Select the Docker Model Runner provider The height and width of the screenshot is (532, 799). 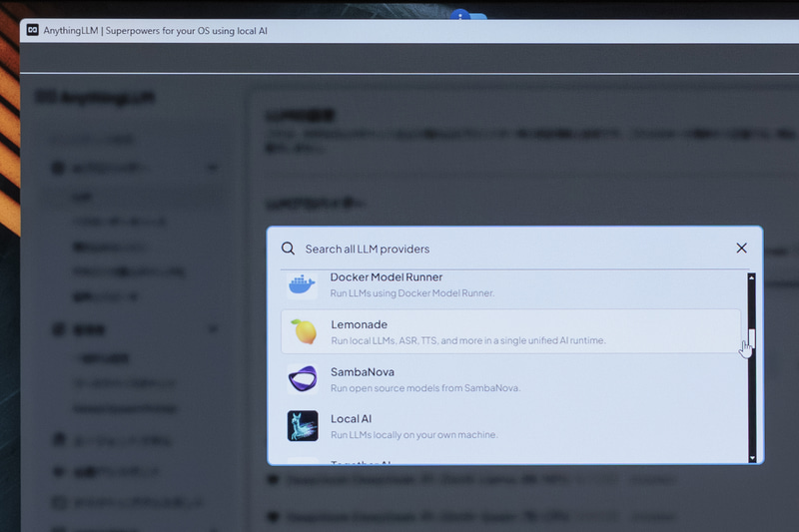click(510, 285)
